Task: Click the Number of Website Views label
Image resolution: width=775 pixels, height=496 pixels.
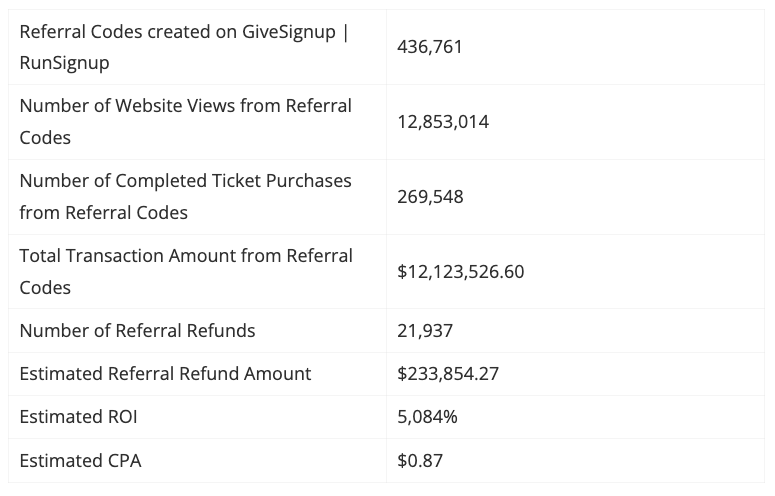Action: click(185, 122)
